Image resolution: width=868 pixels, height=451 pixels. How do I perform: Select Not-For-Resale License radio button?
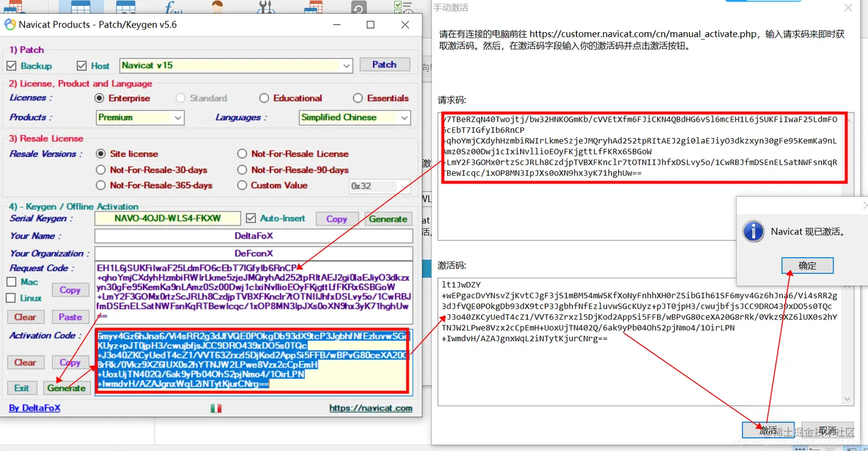tap(242, 154)
